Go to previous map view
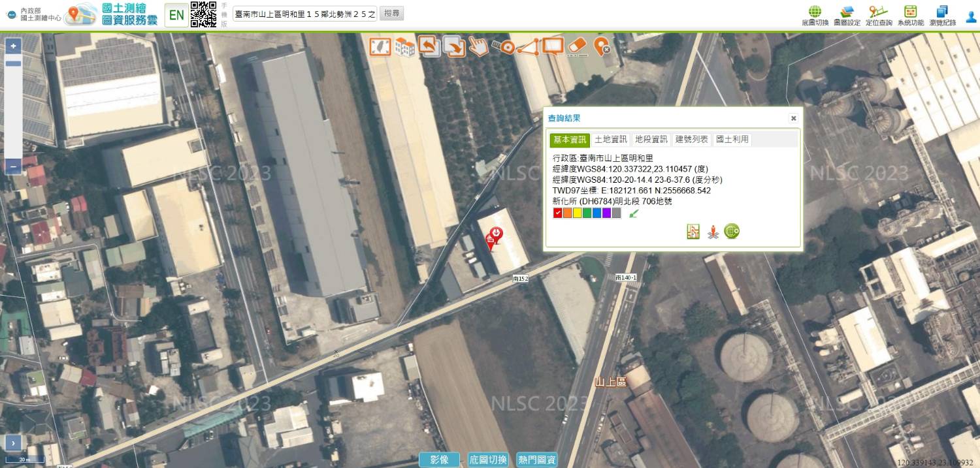Screen dimensions: 980x468 429,46
